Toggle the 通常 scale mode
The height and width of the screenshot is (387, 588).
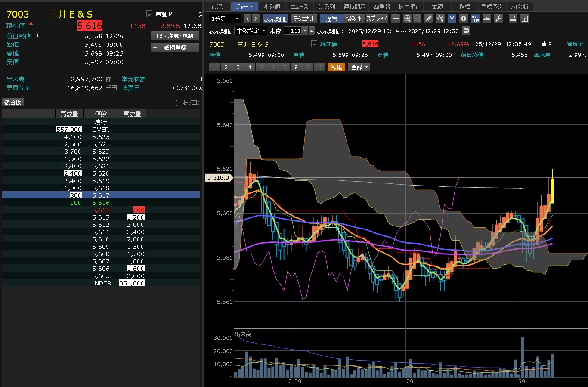tap(331, 19)
